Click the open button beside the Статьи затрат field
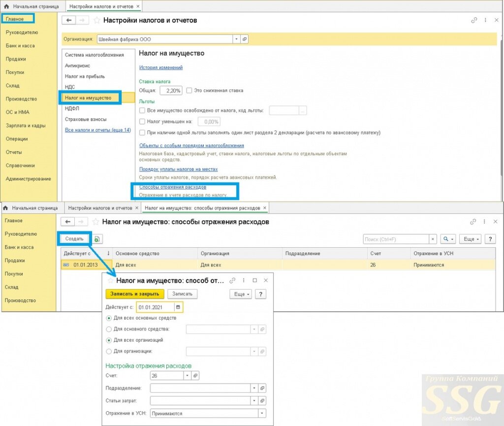This screenshot has height=426, width=504. 262,400
